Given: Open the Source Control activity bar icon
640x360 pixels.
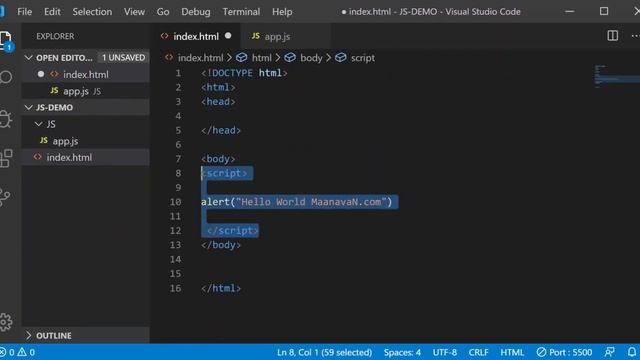Looking at the screenshot, I should pos(5,198).
